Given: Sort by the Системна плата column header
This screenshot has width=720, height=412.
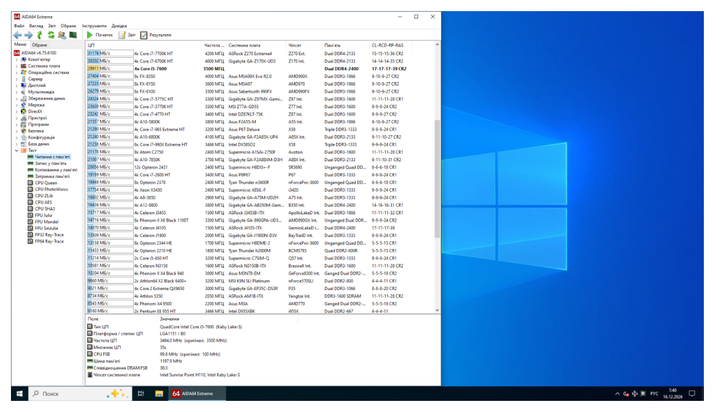Looking at the screenshot, I should pyautogui.click(x=256, y=45).
